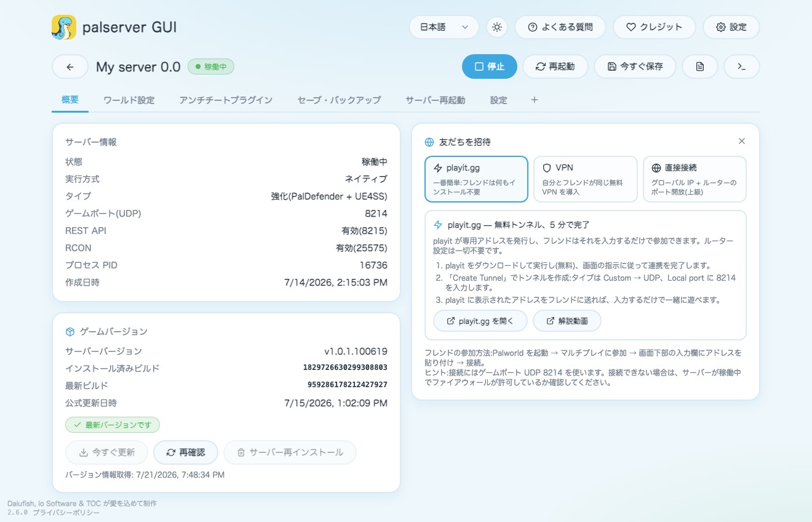This screenshot has width=812, height=522.
Task: Click official update date 7/15/2026, 1:02:09 PM
Action: [336, 403]
